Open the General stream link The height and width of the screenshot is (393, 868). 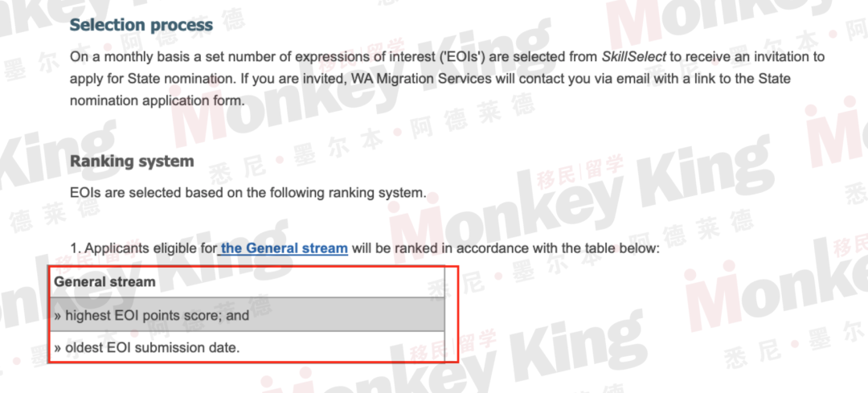click(283, 248)
